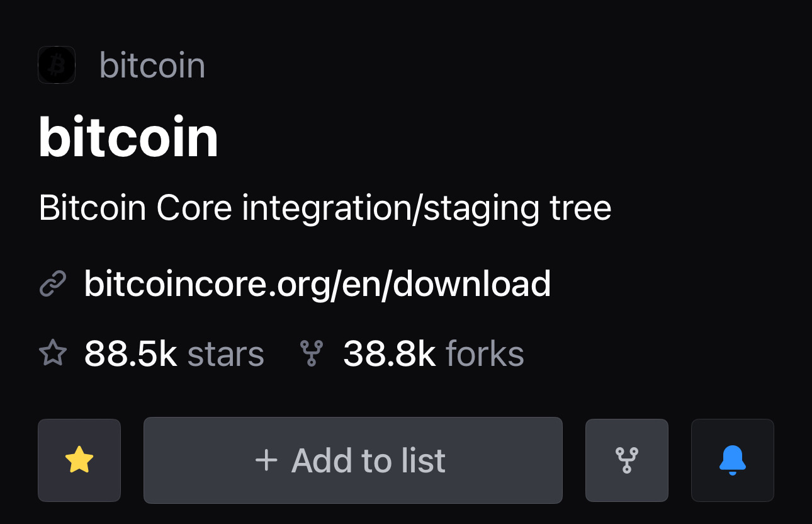The image size is (812, 524).
Task: Open the bitcoincore.org/en/download link
Action: click(317, 283)
